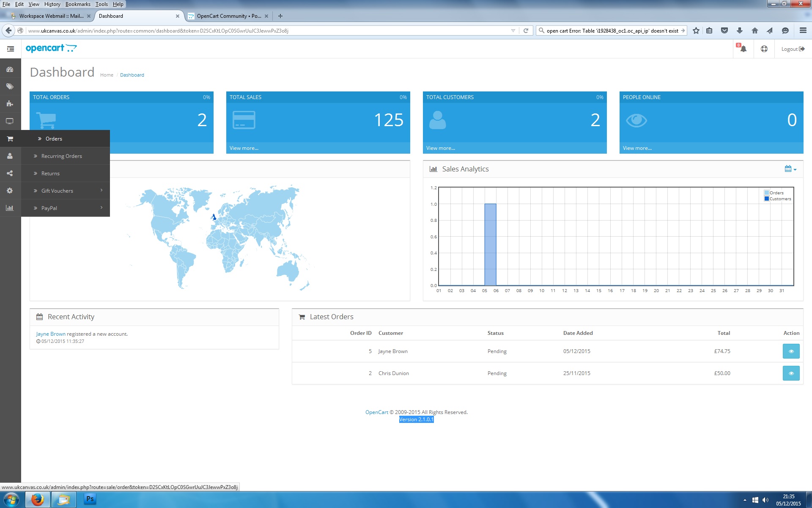Click the browser search box
This screenshot has width=812, height=508.
[x=612, y=31]
